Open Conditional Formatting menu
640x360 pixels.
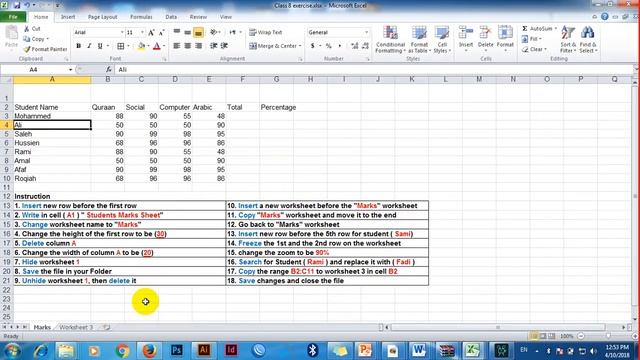(390, 39)
